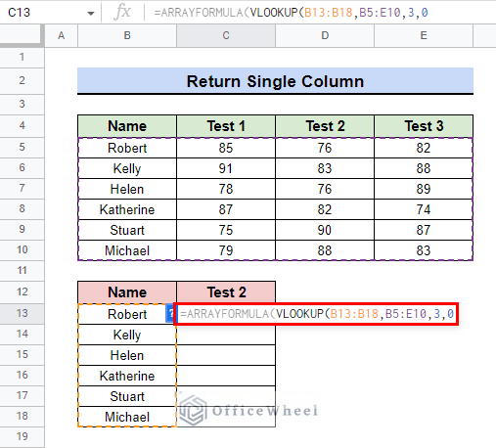The height and width of the screenshot is (448, 496).
Task: Select column C header
Action: point(226,35)
